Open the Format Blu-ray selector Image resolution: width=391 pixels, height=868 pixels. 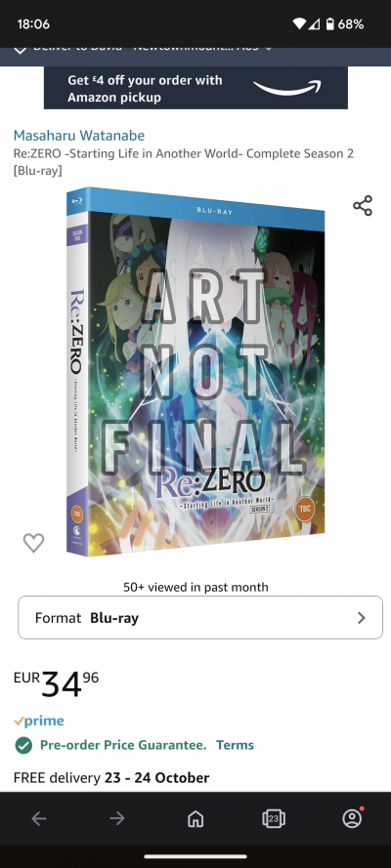point(200,617)
